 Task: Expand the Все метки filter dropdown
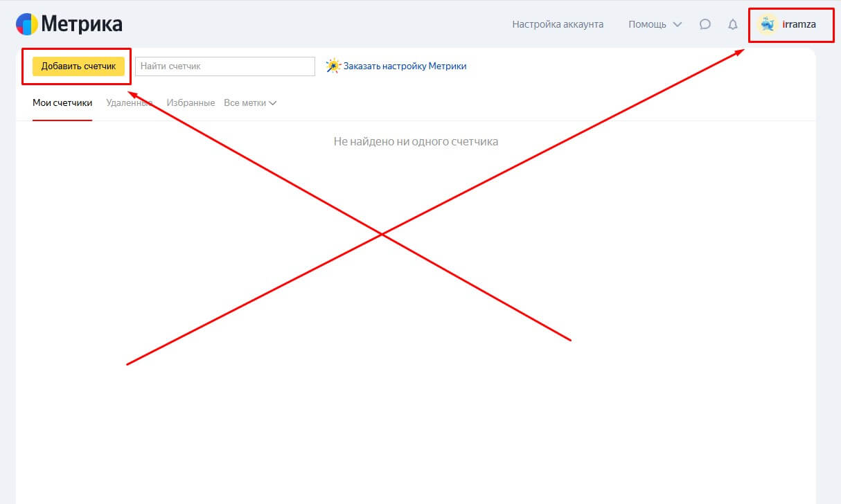click(x=245, y=103)
